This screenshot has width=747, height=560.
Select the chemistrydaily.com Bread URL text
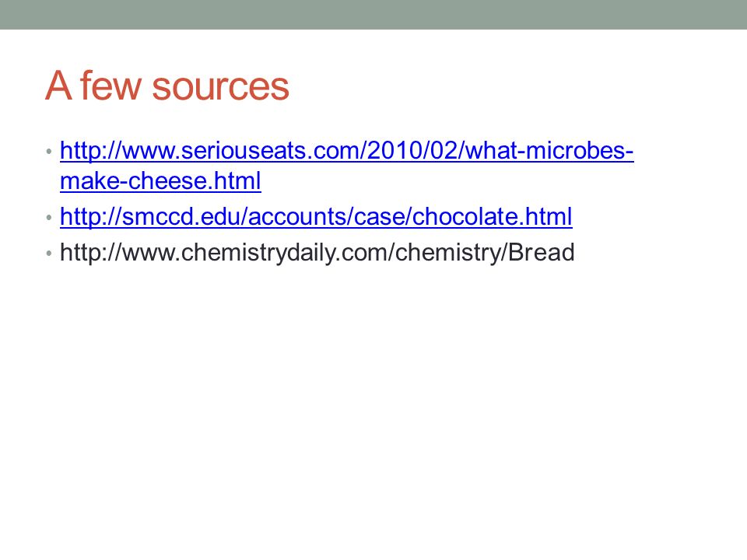pyautogui.click(x=317, y=252)
